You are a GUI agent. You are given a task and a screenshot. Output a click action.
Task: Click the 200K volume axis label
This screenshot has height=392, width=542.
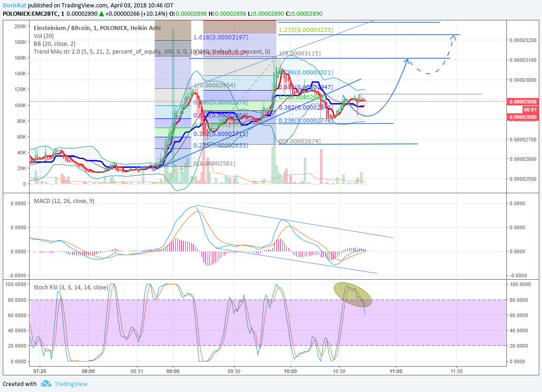point(20,26)
